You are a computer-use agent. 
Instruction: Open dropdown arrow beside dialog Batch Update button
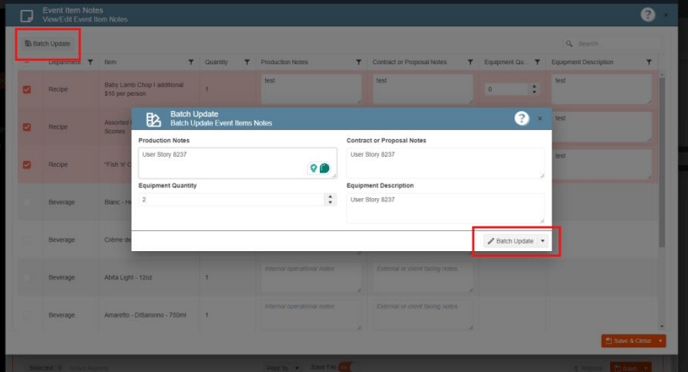click(543, 241)
